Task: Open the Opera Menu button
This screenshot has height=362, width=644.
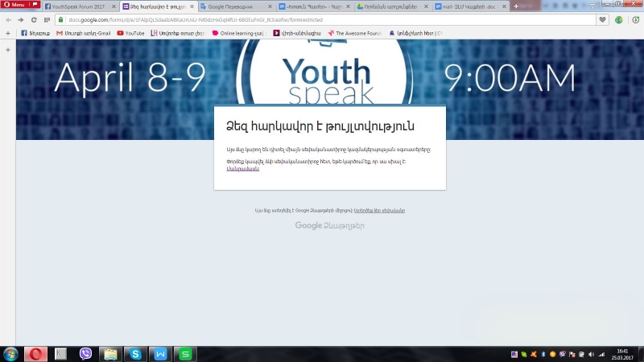Action: [x=18, y=6]
